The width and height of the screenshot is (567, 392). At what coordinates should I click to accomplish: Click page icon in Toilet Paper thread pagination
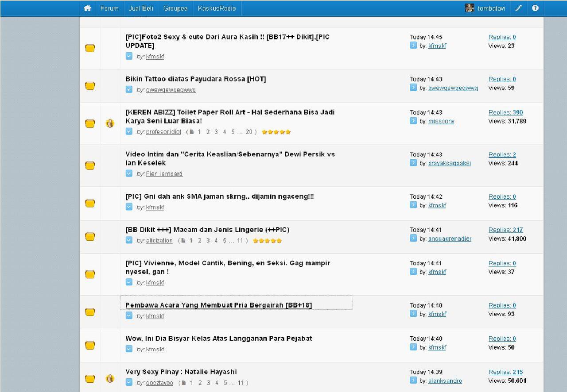tap(191, 132)
